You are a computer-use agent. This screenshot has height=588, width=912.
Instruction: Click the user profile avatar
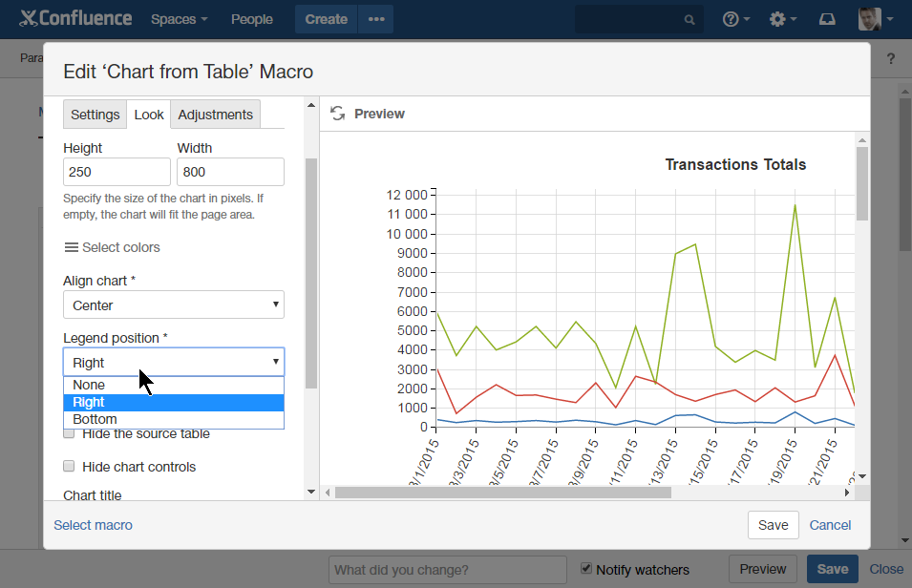(869, 19)
